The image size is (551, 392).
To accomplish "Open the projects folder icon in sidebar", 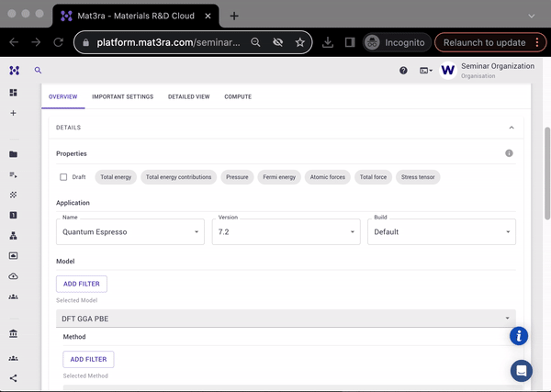I will click(x=14, y=154).
